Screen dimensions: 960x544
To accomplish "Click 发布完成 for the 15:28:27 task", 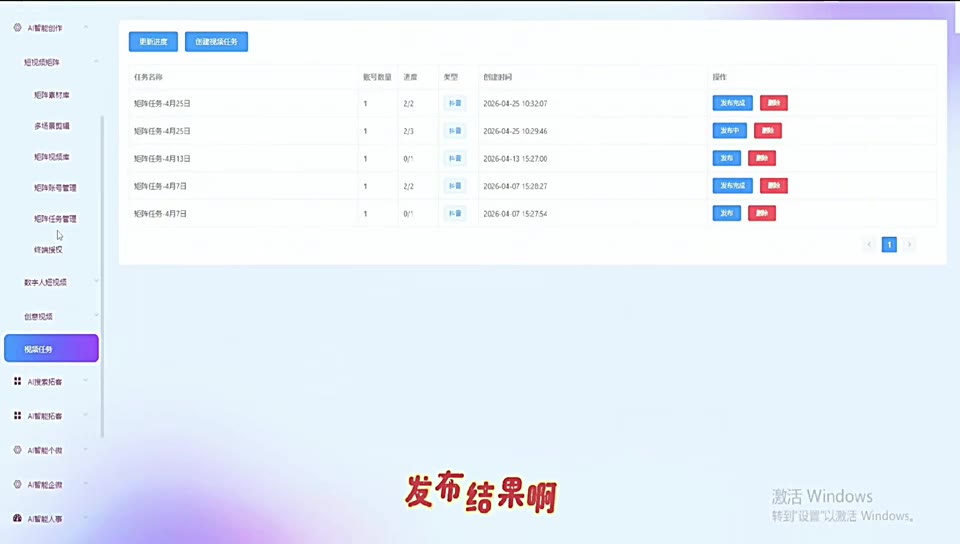I will (732, 185).
